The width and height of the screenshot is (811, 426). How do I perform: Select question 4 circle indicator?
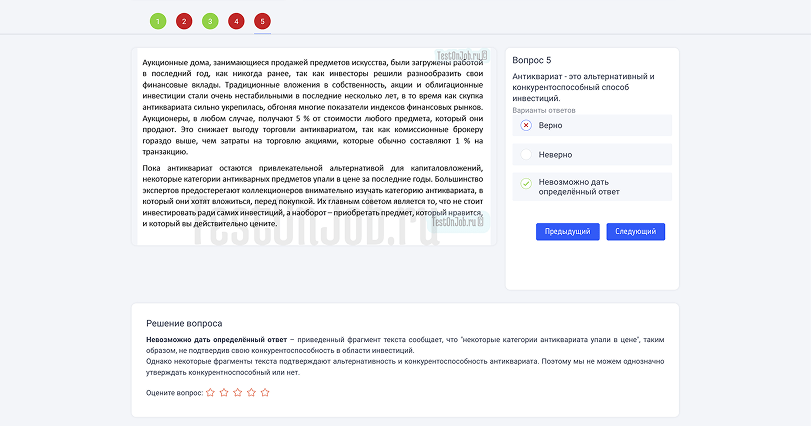pos(236,21)
